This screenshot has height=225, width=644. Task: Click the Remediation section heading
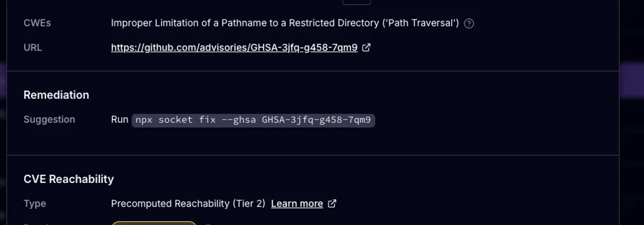coord(56,95)
